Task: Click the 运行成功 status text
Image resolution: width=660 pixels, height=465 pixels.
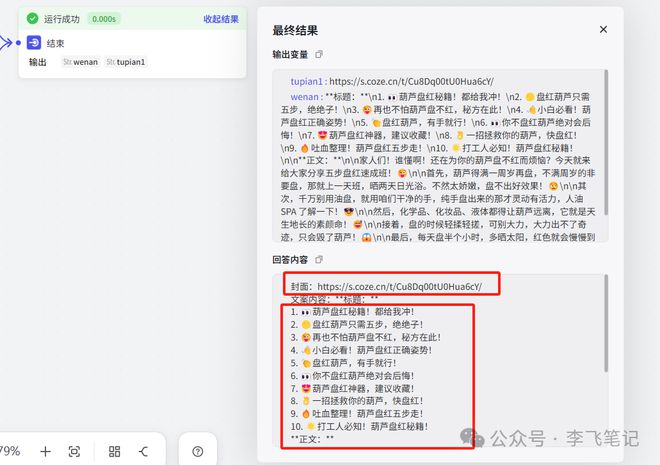Action: click(62, 19)
